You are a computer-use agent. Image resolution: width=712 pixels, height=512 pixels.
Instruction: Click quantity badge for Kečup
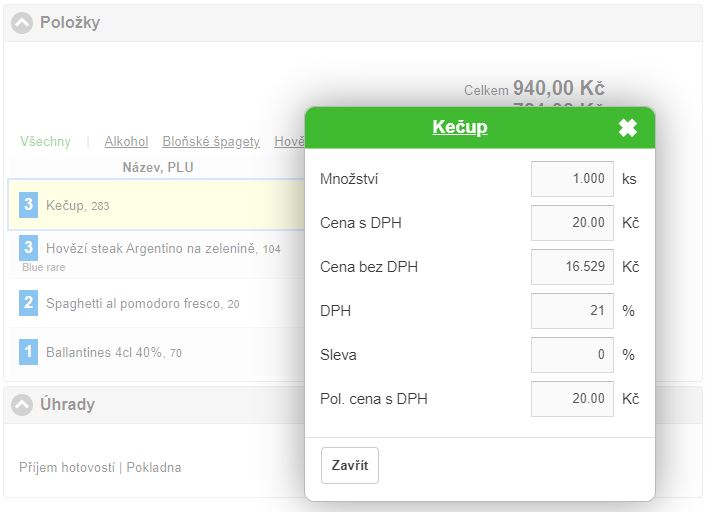29,205
